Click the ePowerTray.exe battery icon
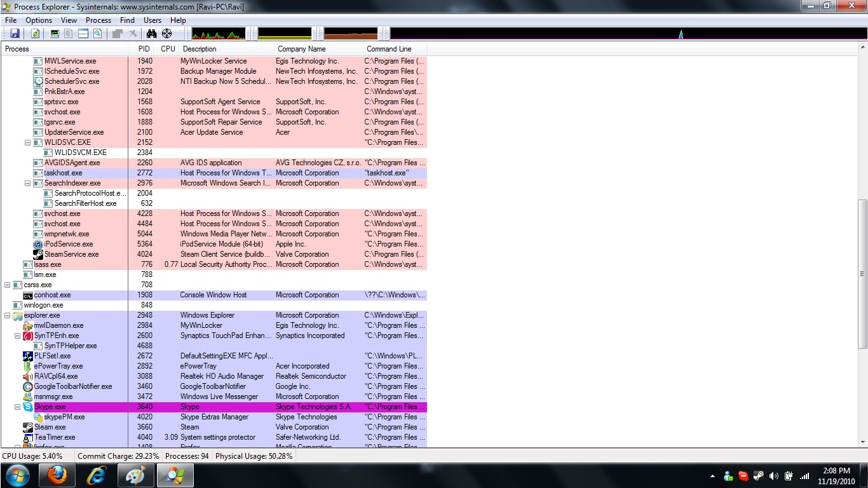This screenshot has width=868, height=488. tap(28, 366)
